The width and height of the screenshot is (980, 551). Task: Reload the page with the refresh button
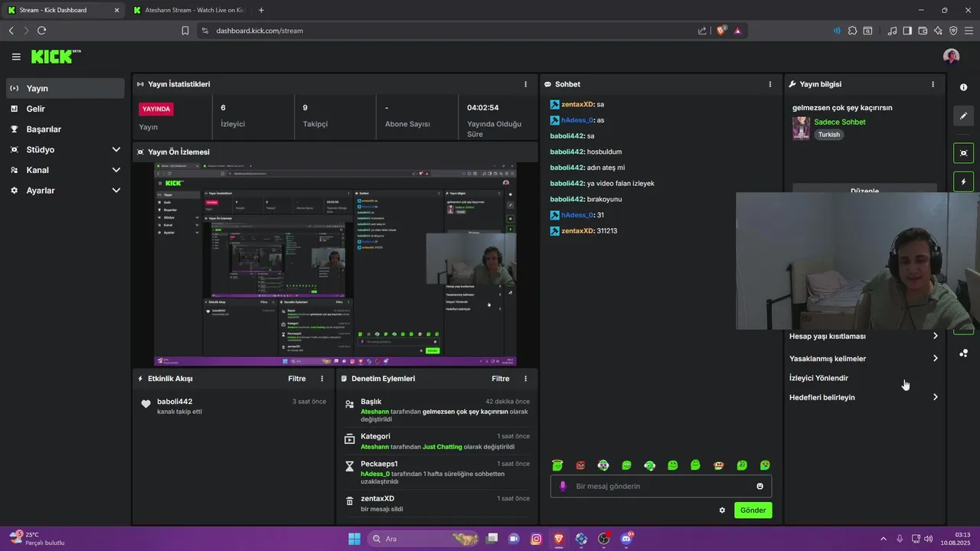[41, 31]
